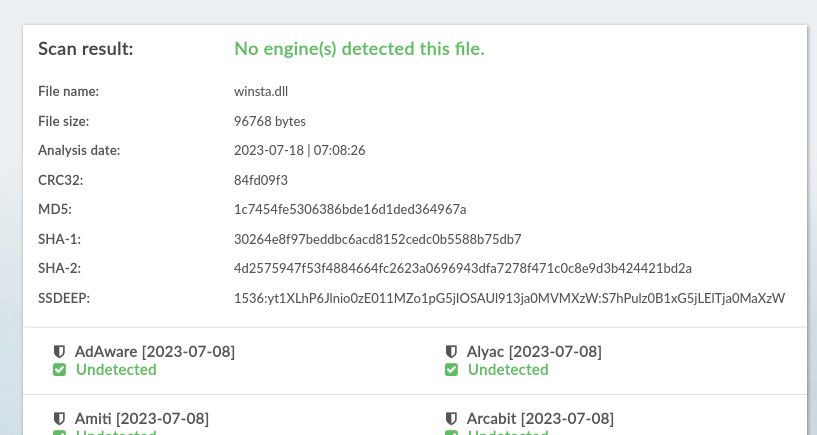This screenshot has width=817, height=435.
Task: Click the Undetected status under Alyac
Action: [x=508, y=369]
